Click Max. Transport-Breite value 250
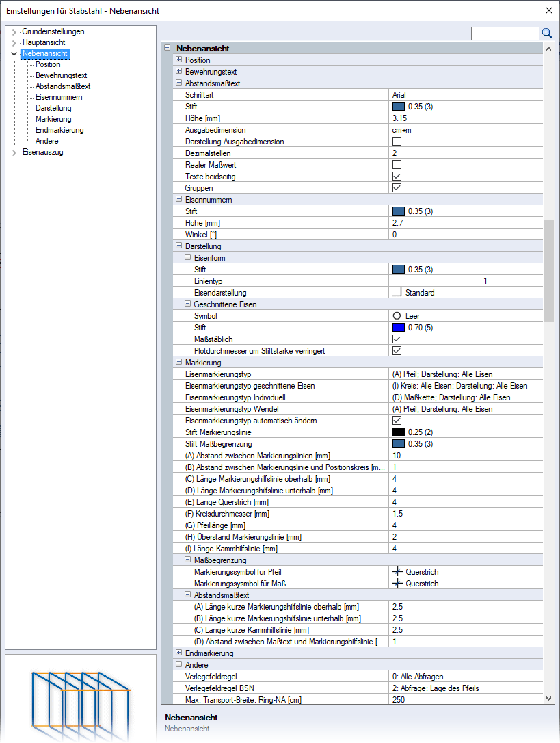This screenshot has width=560, height=743. [399, 699]
